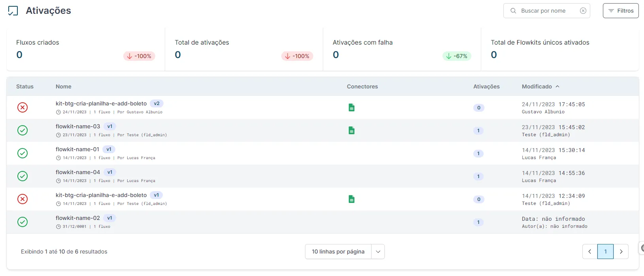The image size is (644, 276).
Task: Open kit-btg-cria-planilha-e-add-boleto modified 14/11/2023 12:34:09
Action: pyautogui.click(x=101, y=195)
